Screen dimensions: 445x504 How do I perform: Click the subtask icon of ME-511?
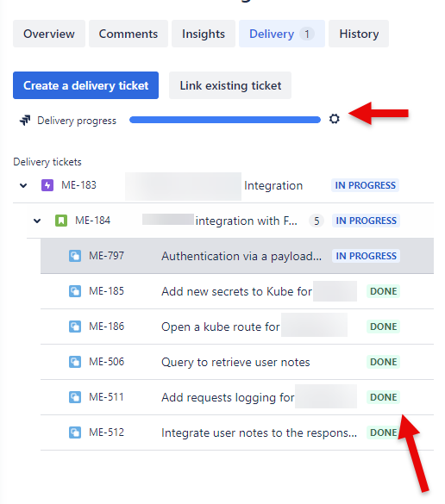point(75,397)
